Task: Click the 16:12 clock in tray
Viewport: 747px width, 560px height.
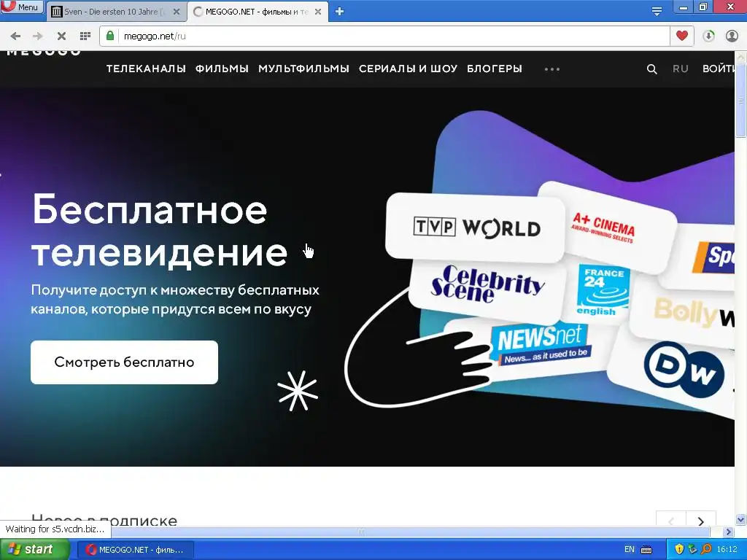Action: pyautogui.click(x=727, y=550)
